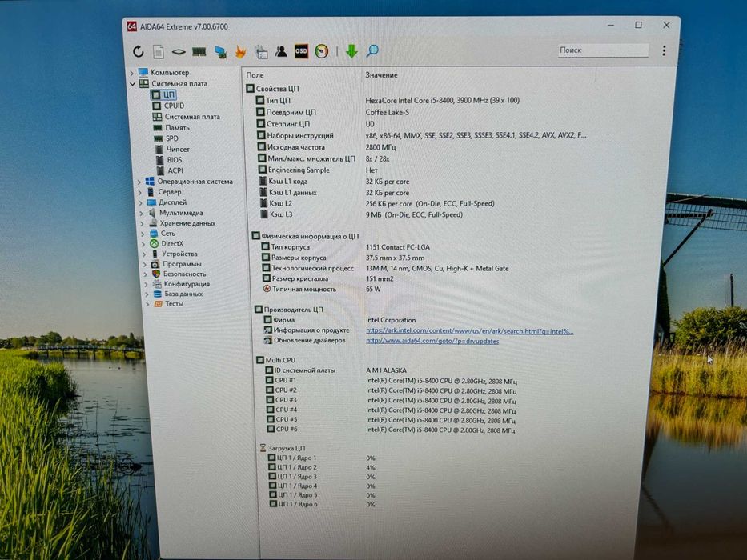Select the Кэш L3 row
747x560 pixels.
tap(361, 214)
